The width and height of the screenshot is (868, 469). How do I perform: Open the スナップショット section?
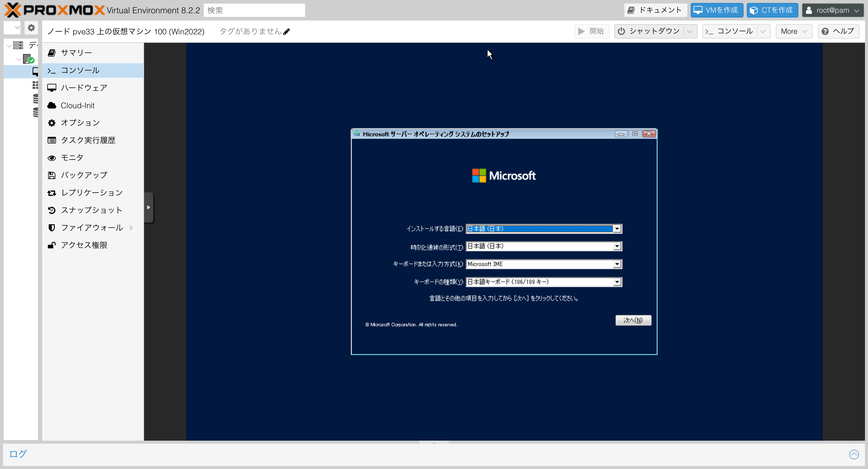(91, 210)
